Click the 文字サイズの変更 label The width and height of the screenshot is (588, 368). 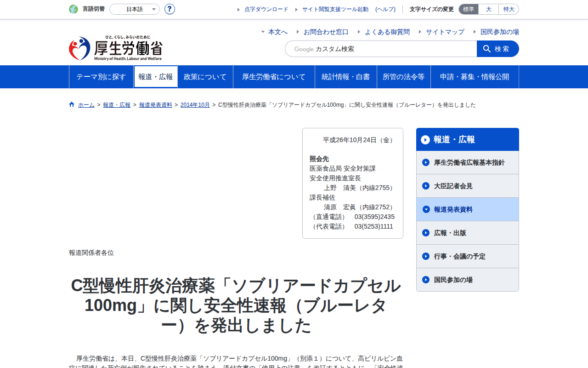point(432,9)
